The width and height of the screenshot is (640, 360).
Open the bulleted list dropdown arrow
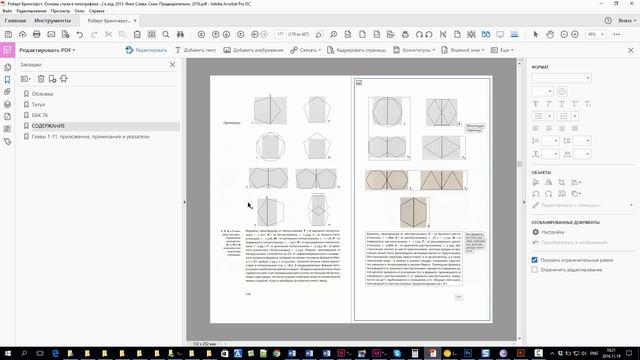tap(549, 116)
